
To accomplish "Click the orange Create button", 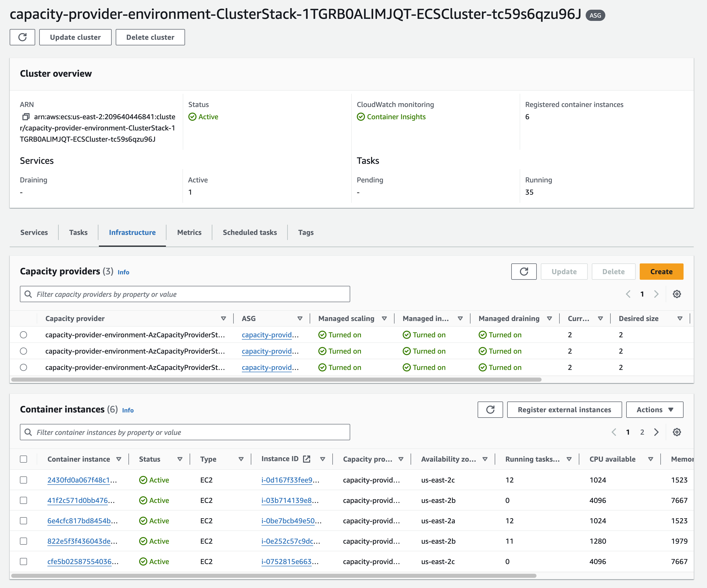I will pyautogui.click(x=661, y=272).
